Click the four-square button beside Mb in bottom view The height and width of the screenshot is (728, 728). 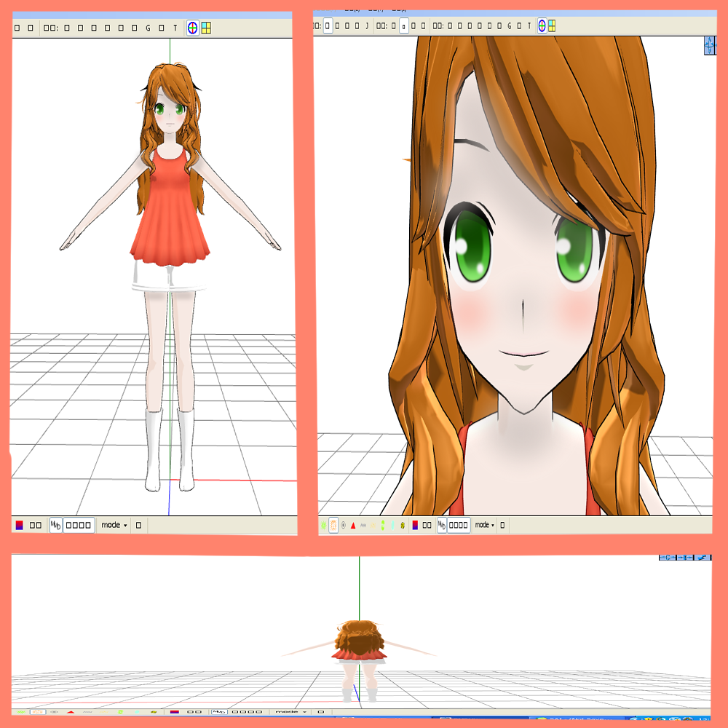[x=247, y=712]
